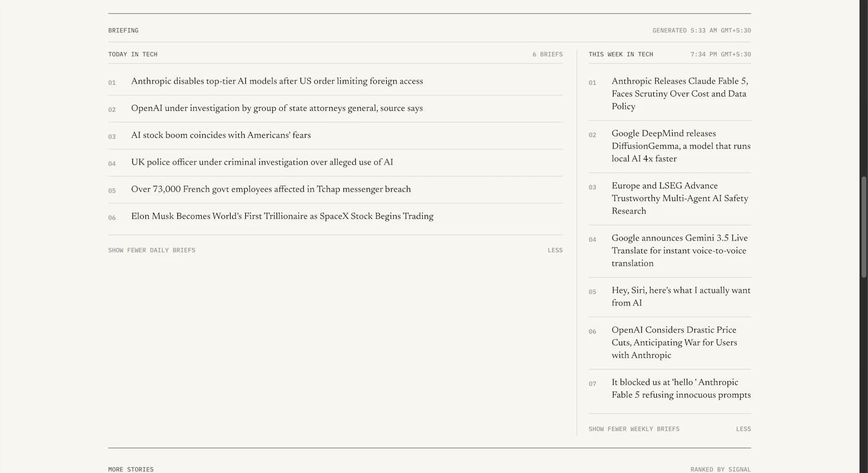Click Show Fewer Weekly Briefs
The image size is (868, 473).
coord(634,429)
